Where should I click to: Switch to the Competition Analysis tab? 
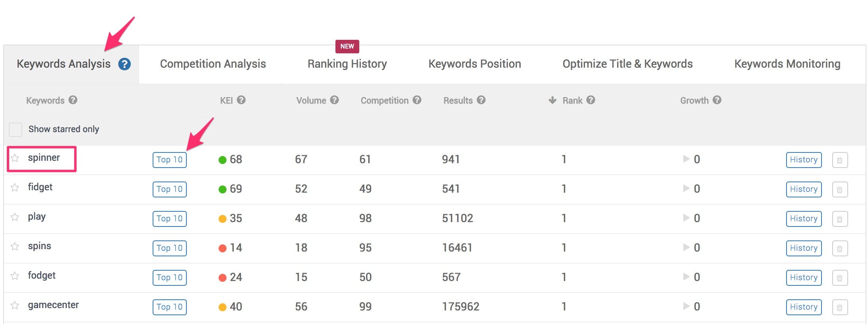coord(213,64)
